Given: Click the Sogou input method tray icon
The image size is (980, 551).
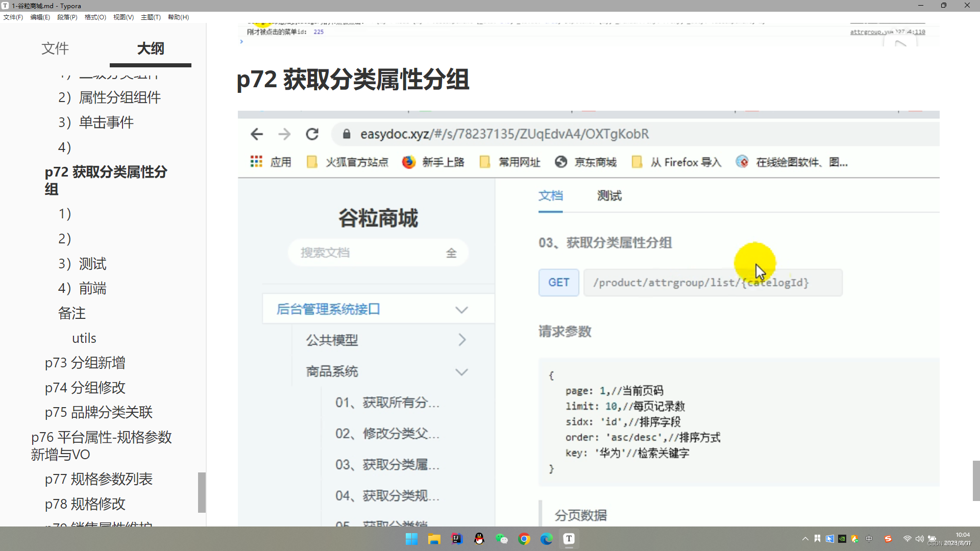Looking at the screenshot, I should pyautogui.click(x=888, y=539).
